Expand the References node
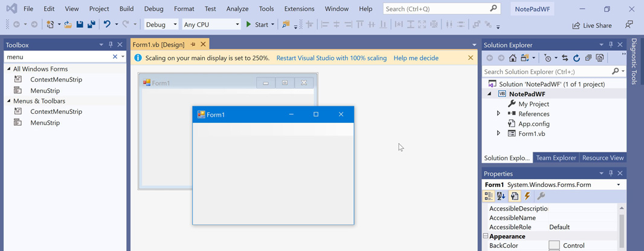The width and height of the screenshot is (644, 251). click(x=498, y=114)
